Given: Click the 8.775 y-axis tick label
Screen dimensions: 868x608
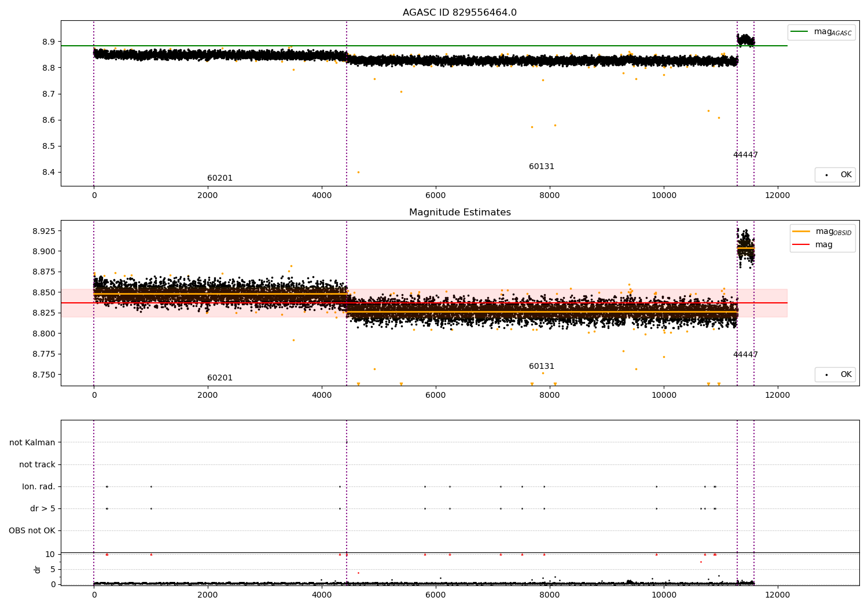Looking at the screenshot, I should tap(44, 354).
